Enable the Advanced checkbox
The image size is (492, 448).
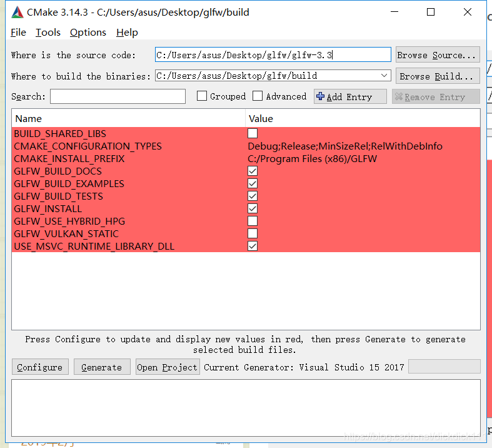258,96
